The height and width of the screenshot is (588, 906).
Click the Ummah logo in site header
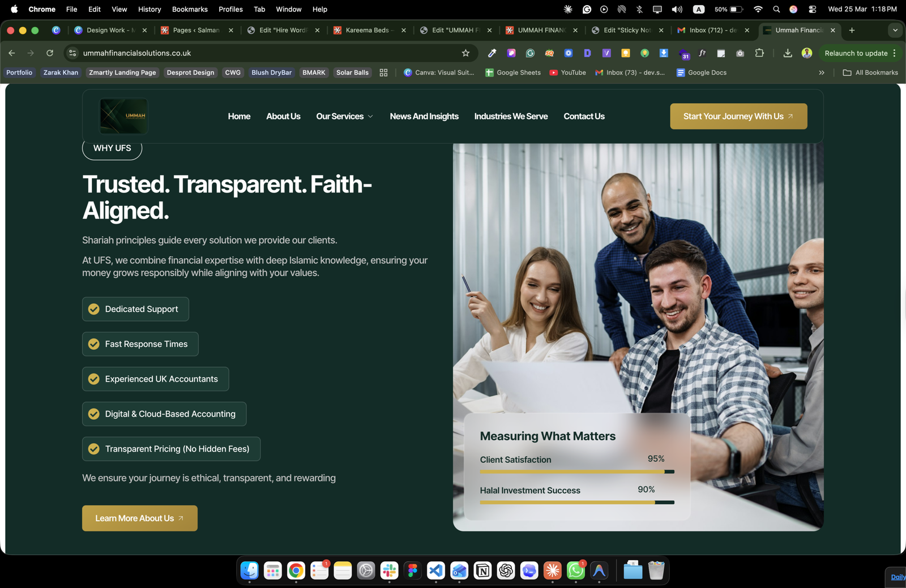(x=123, y=116)
